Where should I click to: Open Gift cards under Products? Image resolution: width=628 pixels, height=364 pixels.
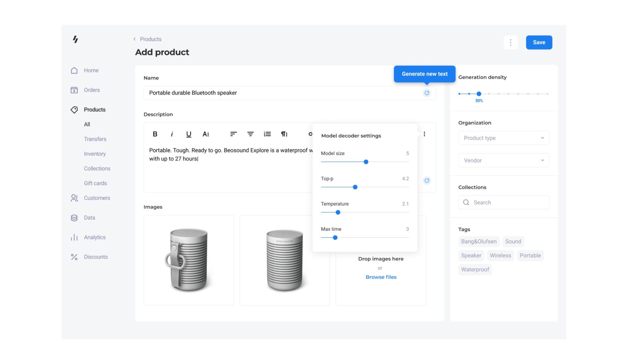[x=95, y=183]
